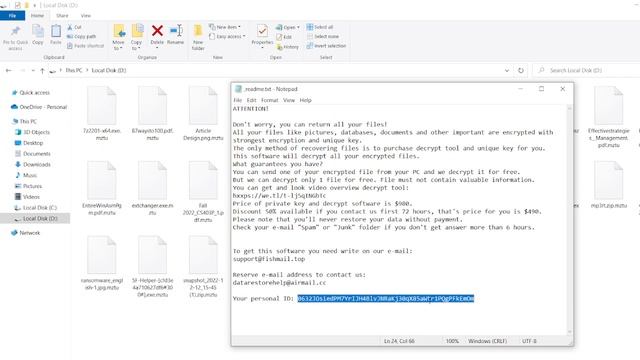The height and width of the screenshot is (360, 640).
Task: Expand the Open dropdown in ribbon
Action: click(288, 27)
